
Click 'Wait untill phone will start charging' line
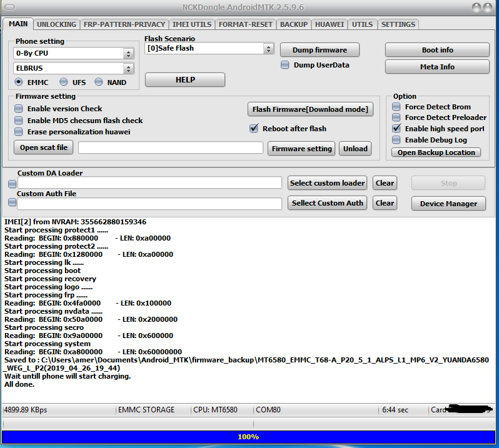(68, 377)
